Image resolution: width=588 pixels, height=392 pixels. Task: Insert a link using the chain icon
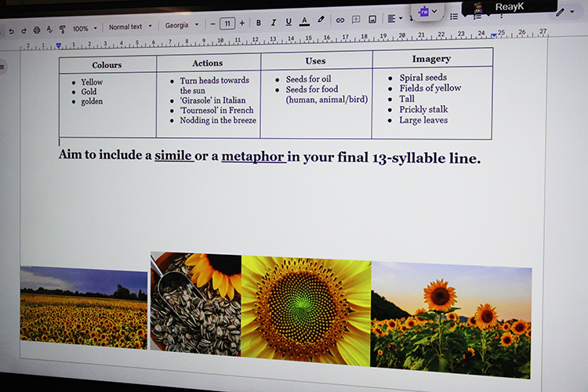(x=340, y=20)
